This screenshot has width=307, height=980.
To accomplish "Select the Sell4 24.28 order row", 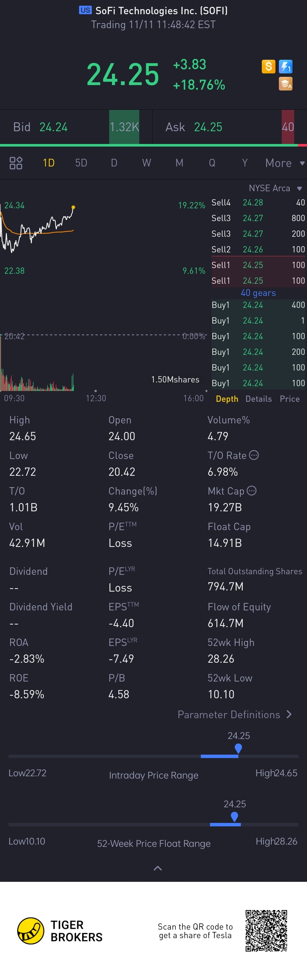I will pos(258,202).
